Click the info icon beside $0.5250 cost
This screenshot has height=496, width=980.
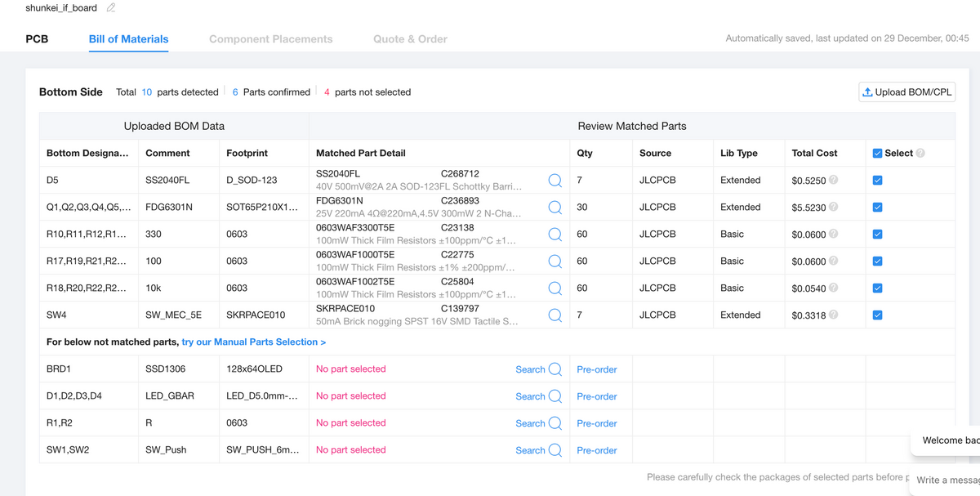click(833, 180)
